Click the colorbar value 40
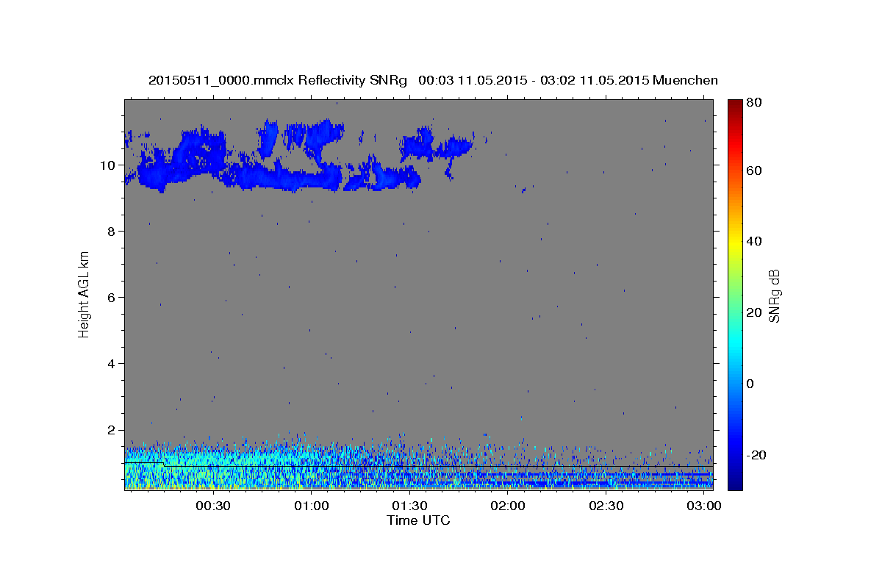 click(753, 241)
